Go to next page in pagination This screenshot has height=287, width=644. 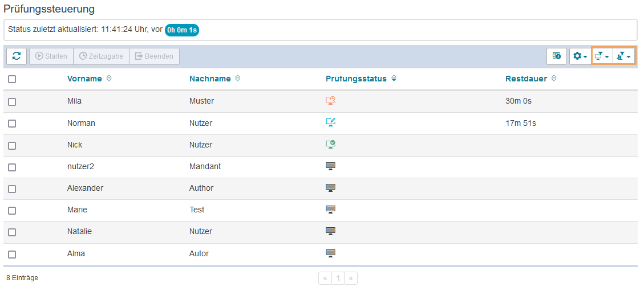(351, 278)
